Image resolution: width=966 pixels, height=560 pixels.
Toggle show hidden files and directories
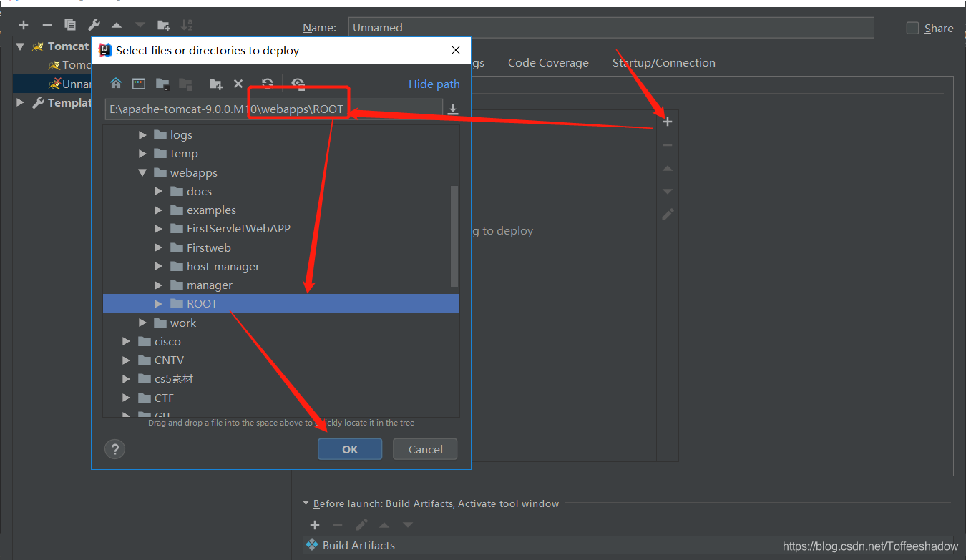(x=298, y=84)
